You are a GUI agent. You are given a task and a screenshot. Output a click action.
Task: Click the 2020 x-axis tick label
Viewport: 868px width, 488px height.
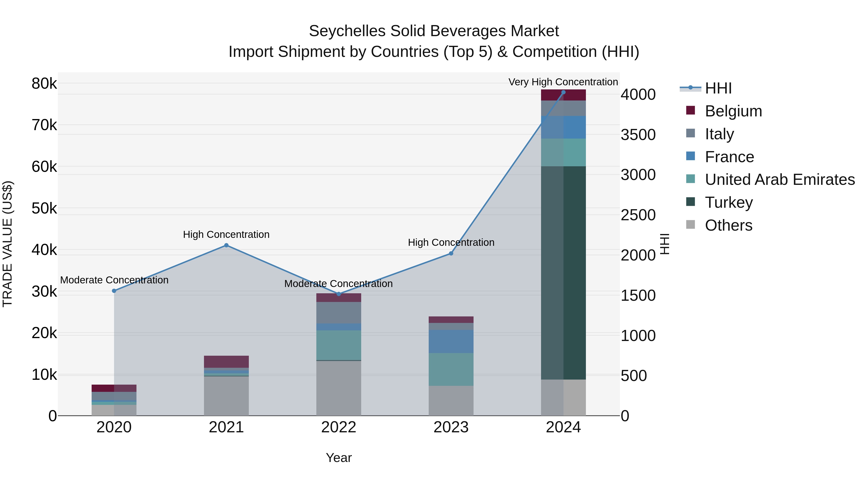(114, 427)
